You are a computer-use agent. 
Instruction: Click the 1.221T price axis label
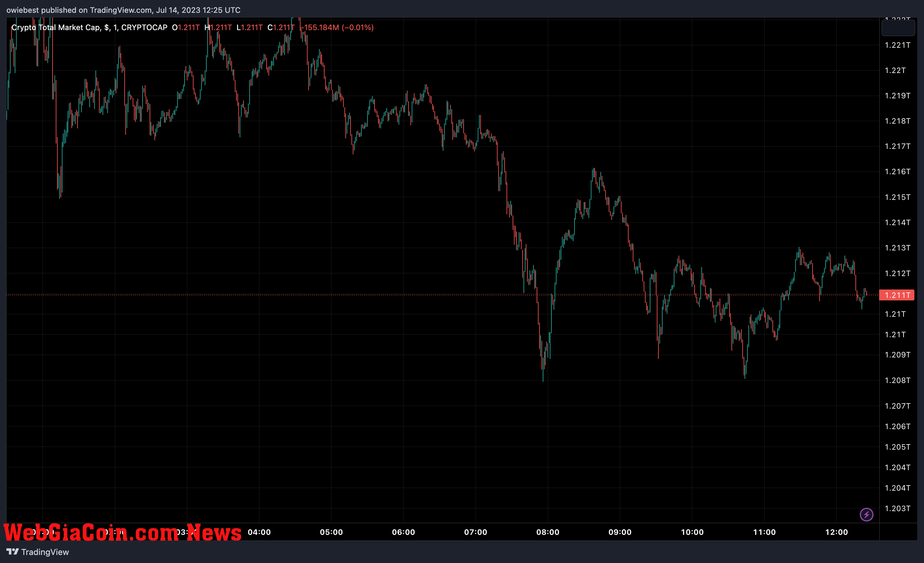pyautogui.click(x=897, y=45)
